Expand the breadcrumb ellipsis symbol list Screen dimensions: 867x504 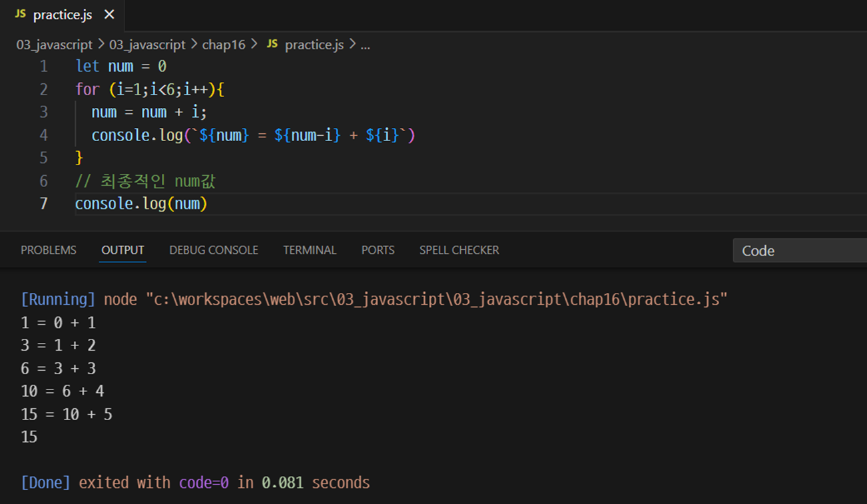click(365, 45)
